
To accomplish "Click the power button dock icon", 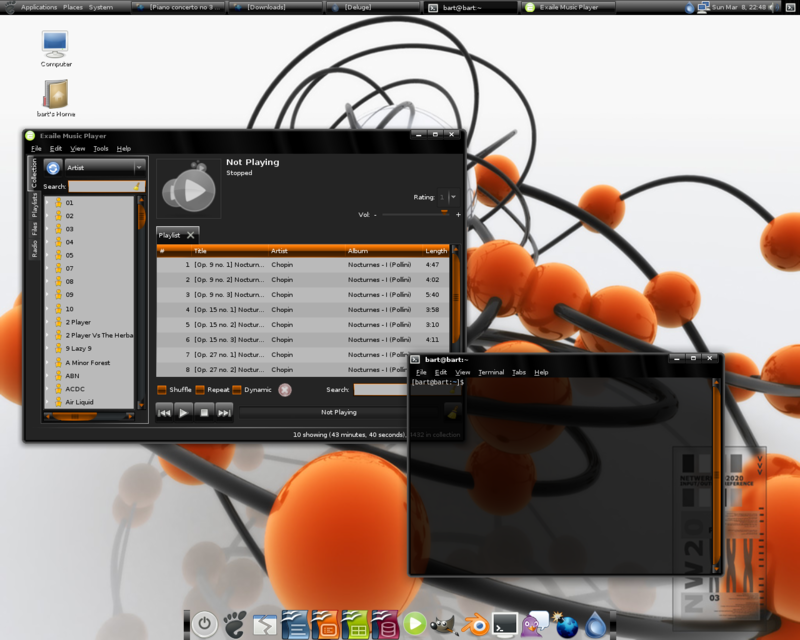I will (x=204, y=625).
